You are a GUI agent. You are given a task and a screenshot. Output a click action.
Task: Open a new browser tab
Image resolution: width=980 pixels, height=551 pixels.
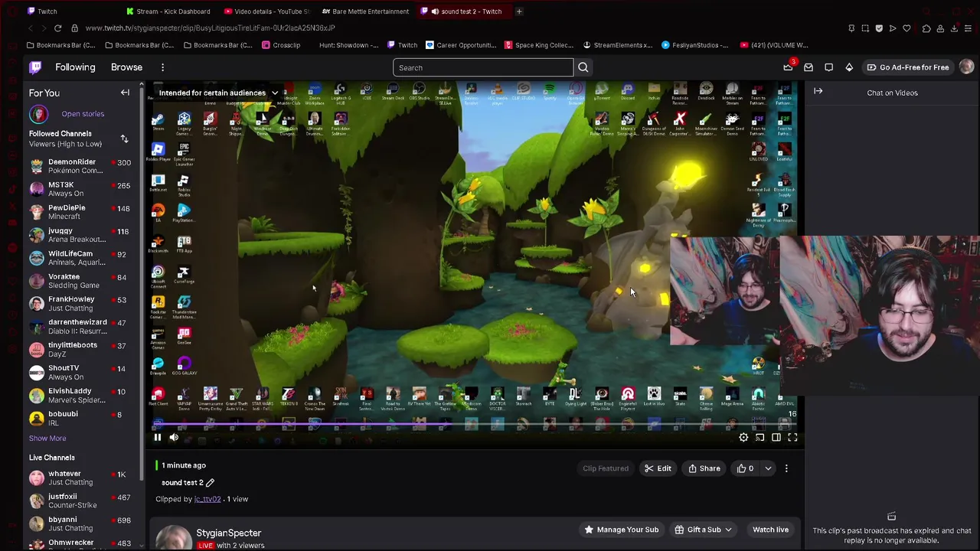point(519,11)
